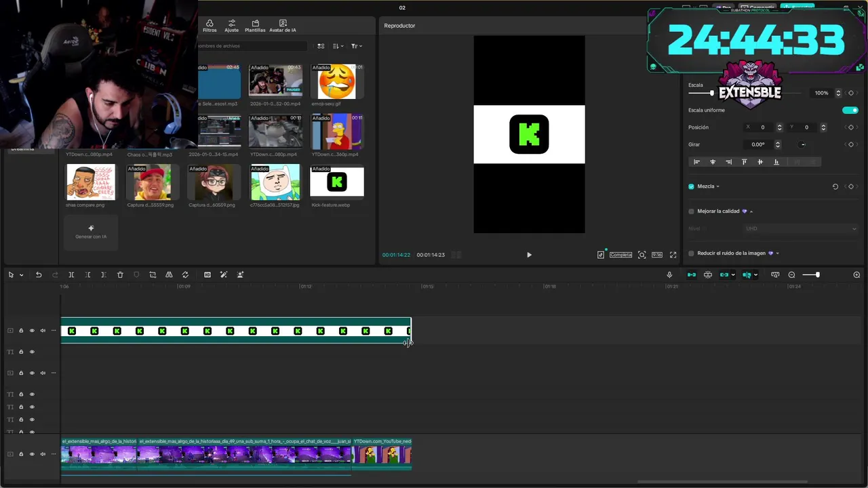This screenshot has width=868, height=488.
Task: Click Generar con IA tile
Action: 91,232
